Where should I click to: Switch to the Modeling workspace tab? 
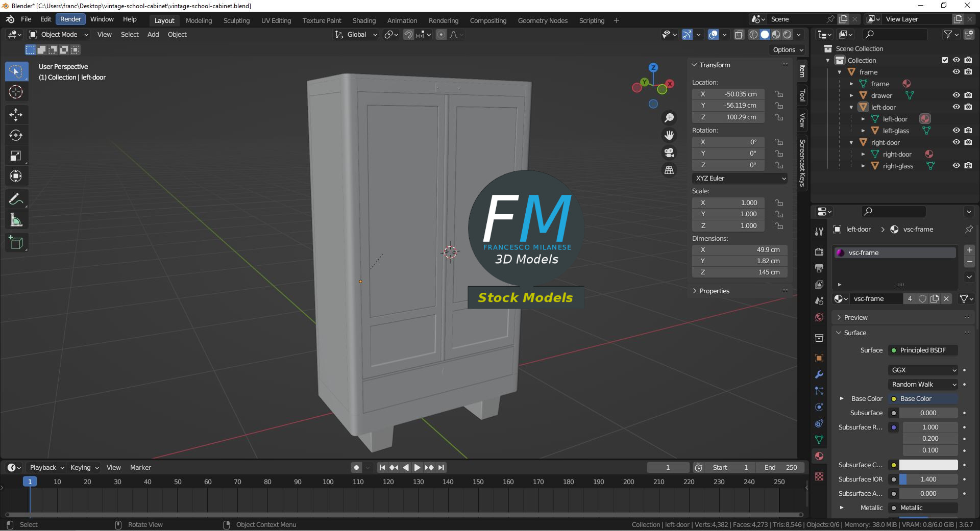point(199,21)
